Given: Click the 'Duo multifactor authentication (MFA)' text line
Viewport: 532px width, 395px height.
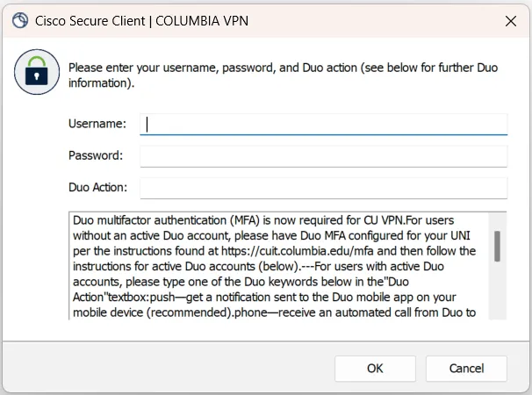Looking at the screenshot, I should [263, 220].
